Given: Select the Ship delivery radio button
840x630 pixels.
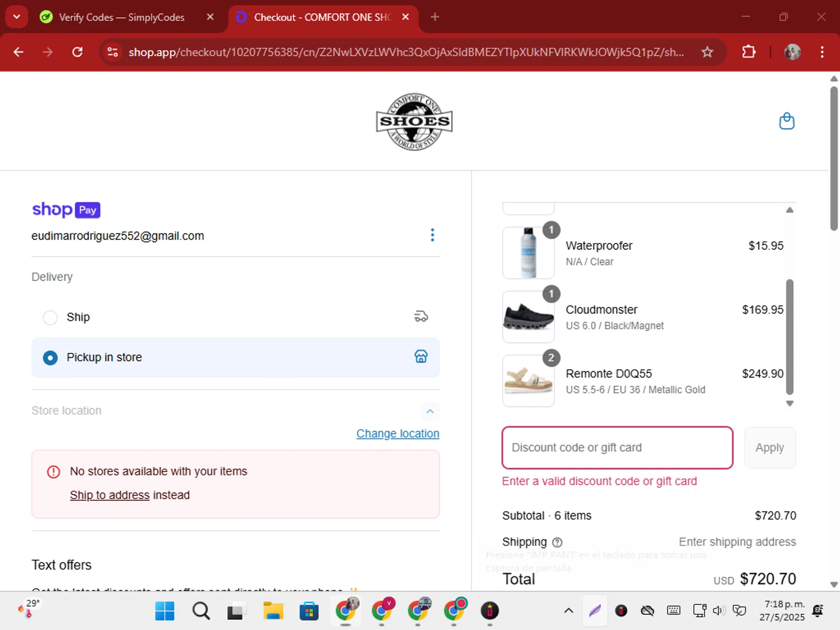Looking at the screenshot, I should pos(50,318).
